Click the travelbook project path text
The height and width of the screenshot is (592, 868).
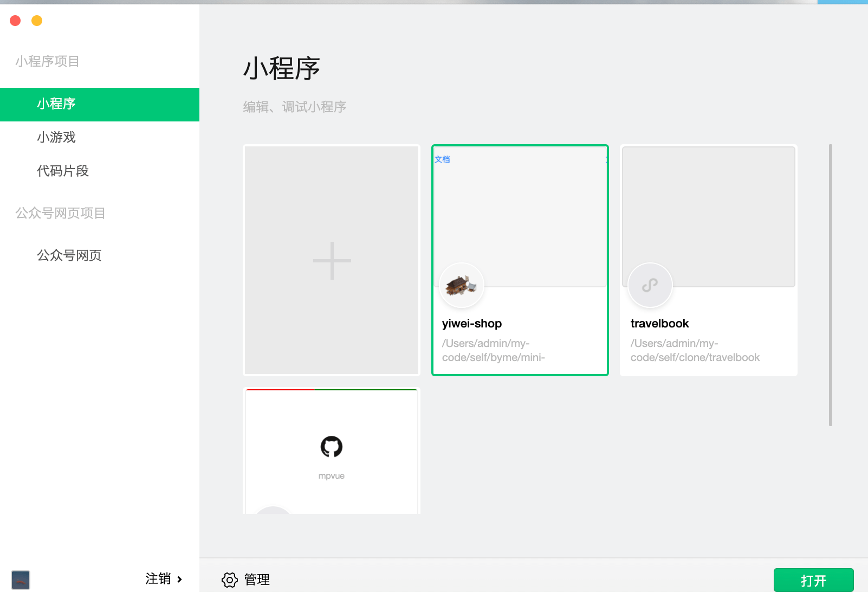pos(695,350)
